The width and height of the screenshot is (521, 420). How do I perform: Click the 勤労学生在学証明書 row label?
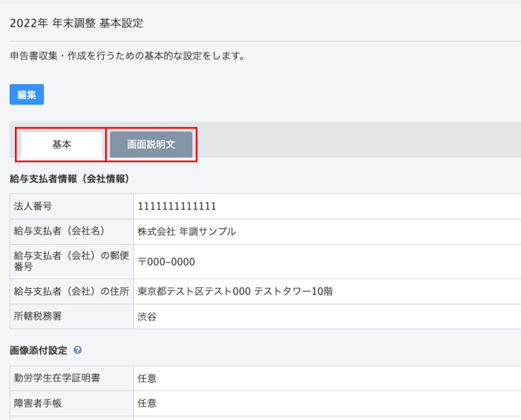pos(57,378)
